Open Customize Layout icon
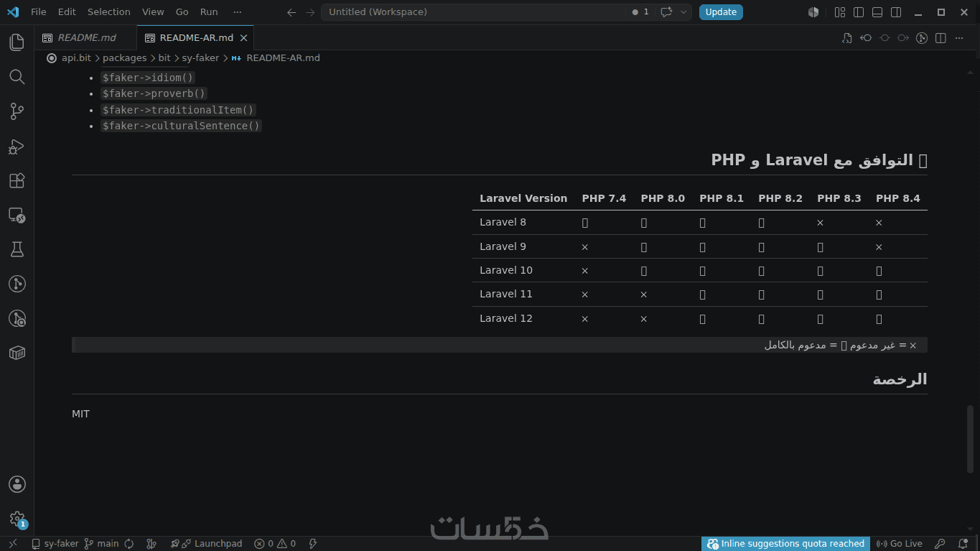The image size is (980, 551). [840, 12]
